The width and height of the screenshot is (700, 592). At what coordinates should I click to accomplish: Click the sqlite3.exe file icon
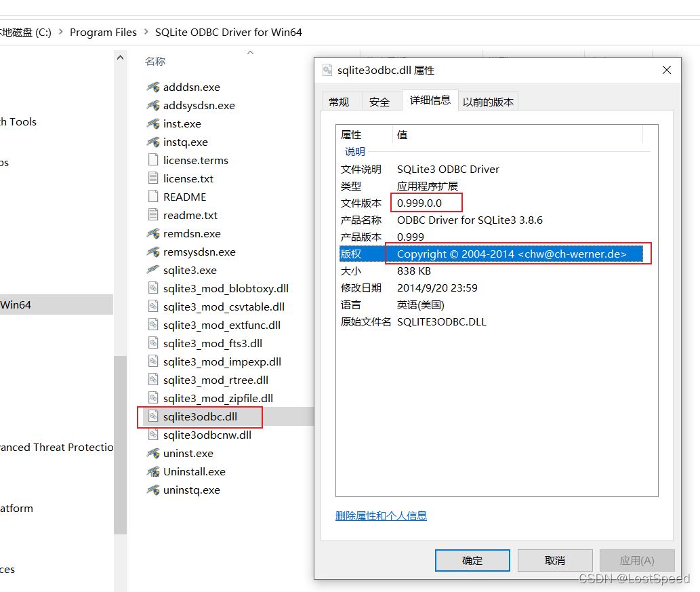(153, 270)
